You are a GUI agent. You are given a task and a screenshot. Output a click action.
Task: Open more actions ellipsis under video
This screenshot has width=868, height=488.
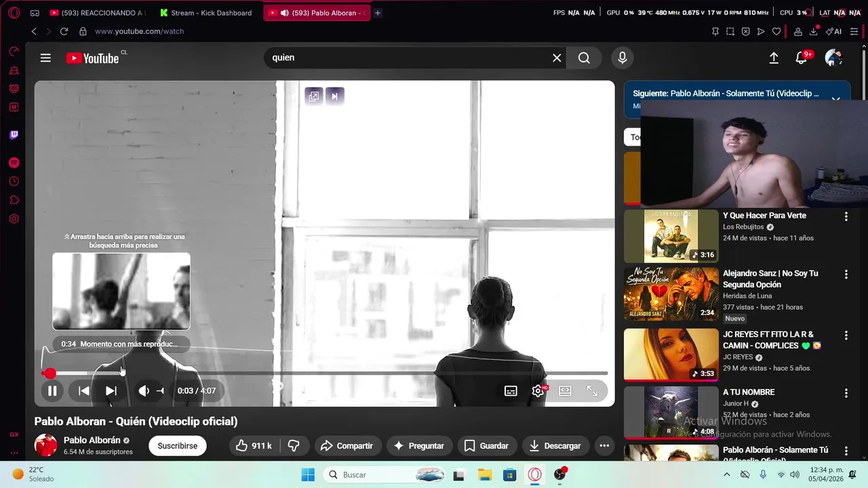click(604, 445)
